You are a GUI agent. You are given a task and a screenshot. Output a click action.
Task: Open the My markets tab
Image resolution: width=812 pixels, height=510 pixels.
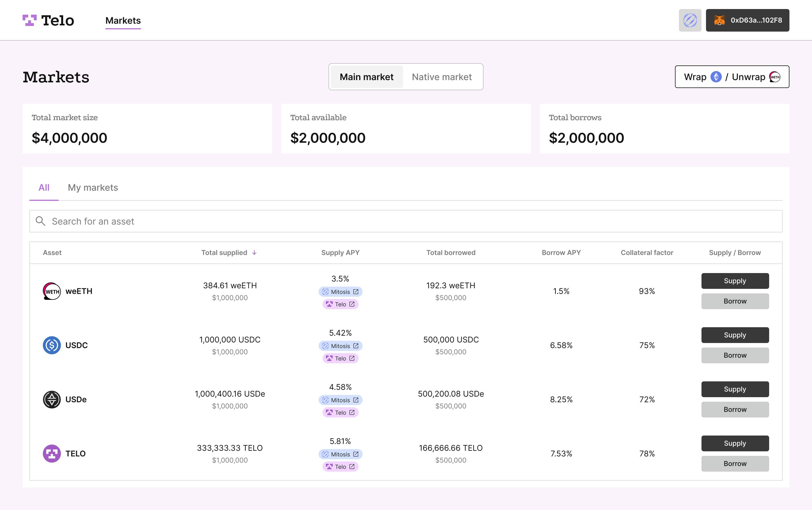(x=93, y=188)
